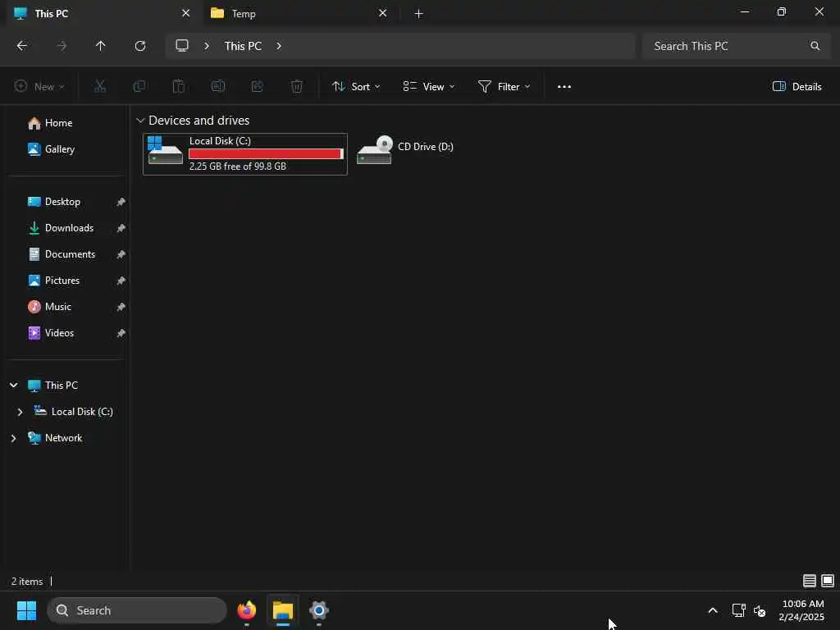Refresh the This PC view
Viewport: 840px width, 630px height.
click(140, 46)
